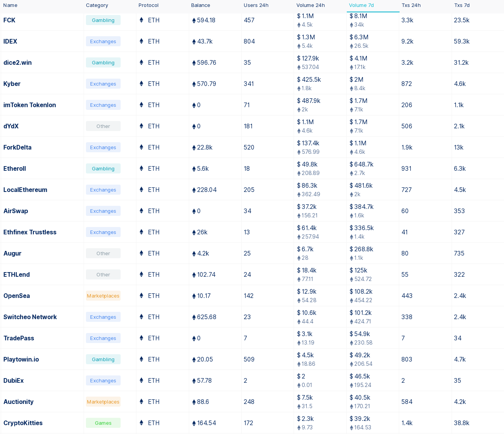Open Auctionity dapp page
Screen dimensions: 504x434
pyautogui.click(x=18, y=402)
